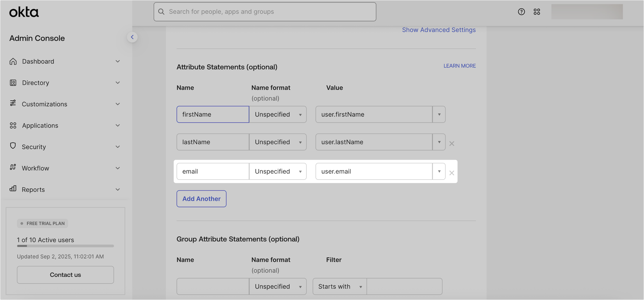This screenshot has height=300, width=644.
Task: Expand the Reports menu chevron
Action: tap(118, 189)
